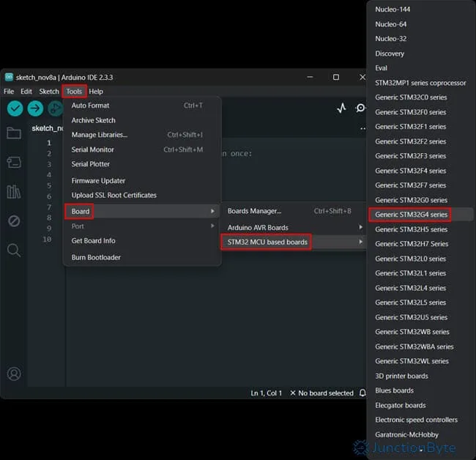
Task: Click the sketch_nov8a editor tab
Action: 47,128
